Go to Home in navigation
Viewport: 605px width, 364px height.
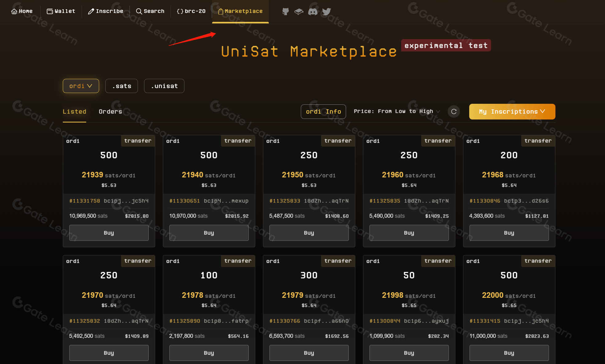22,11
